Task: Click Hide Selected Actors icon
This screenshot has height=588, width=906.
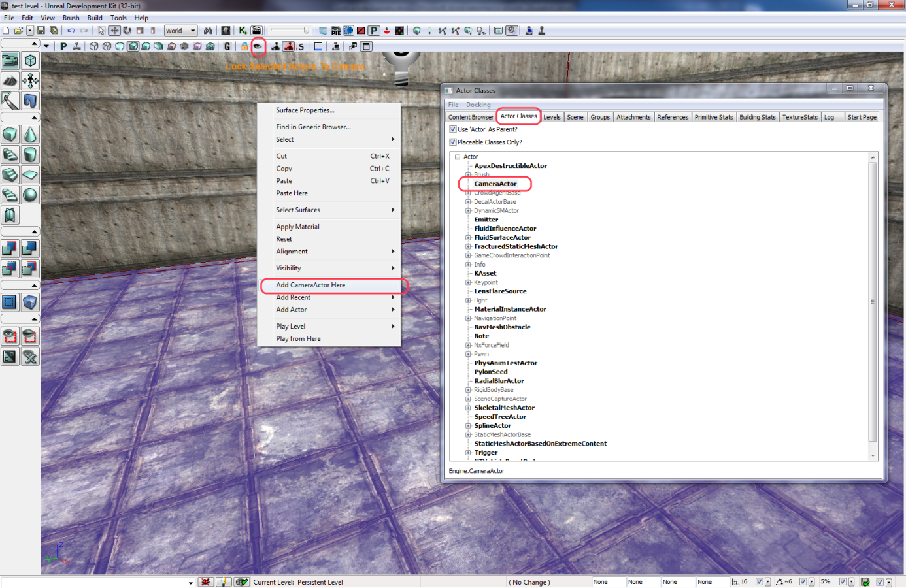Action: coord(30,336)
